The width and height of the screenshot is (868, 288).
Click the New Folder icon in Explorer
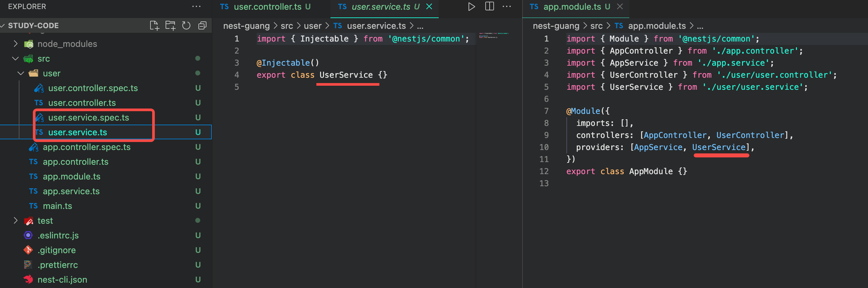pyautogui.click(x=170, y=25)
